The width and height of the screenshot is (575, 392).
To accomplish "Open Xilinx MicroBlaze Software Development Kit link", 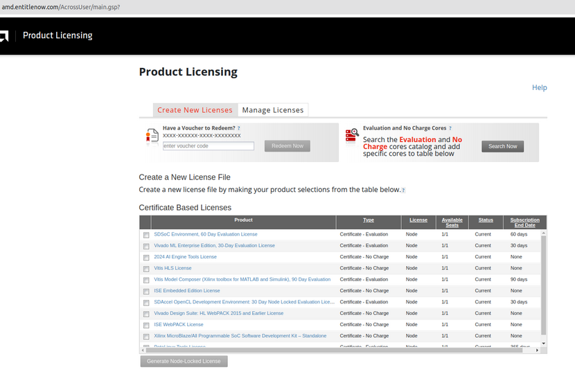I will tap(240, 336).
